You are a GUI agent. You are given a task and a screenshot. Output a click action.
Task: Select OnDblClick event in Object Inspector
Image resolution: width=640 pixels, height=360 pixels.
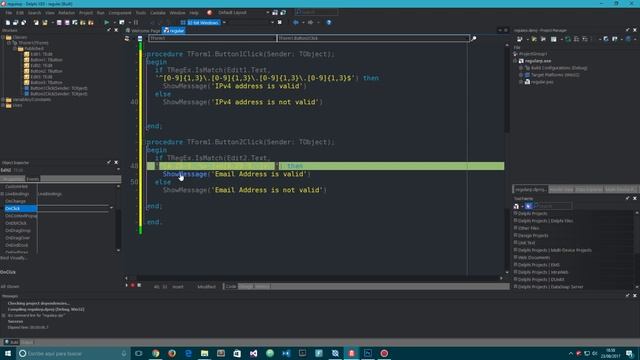pyautogui.click(x=16, y=223)
